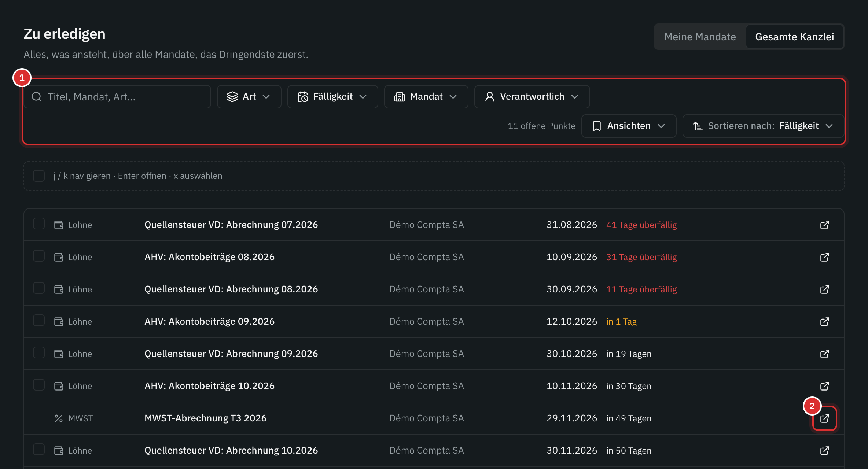Open the Quellensteuer VD: Abrechnung 10.2026 entry

click(x=231, y=451)
